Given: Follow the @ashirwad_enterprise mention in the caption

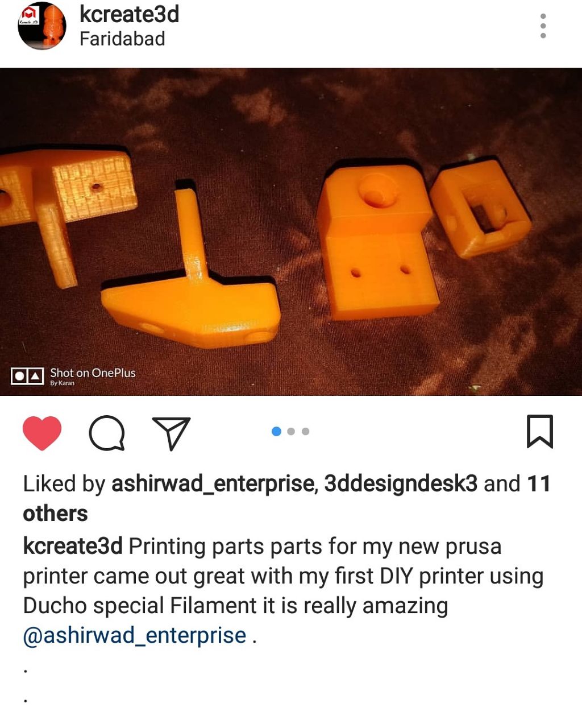Looking at the screenshot, I should click(135, 635).
